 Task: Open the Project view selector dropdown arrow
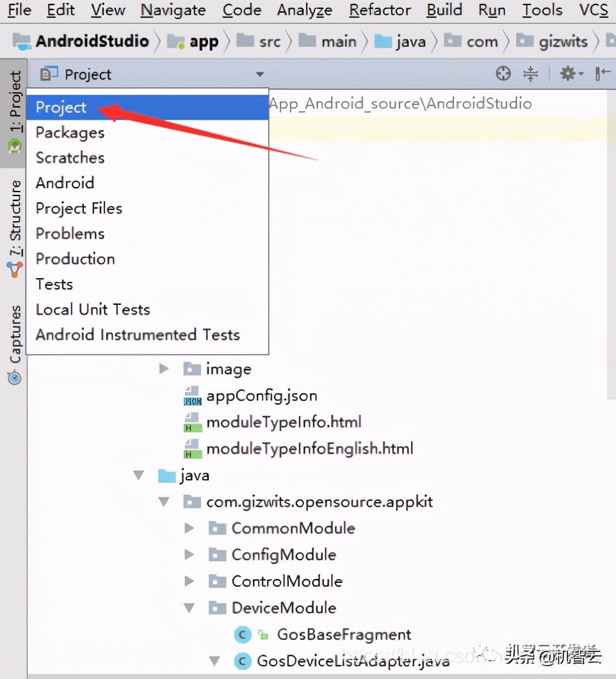260,74
